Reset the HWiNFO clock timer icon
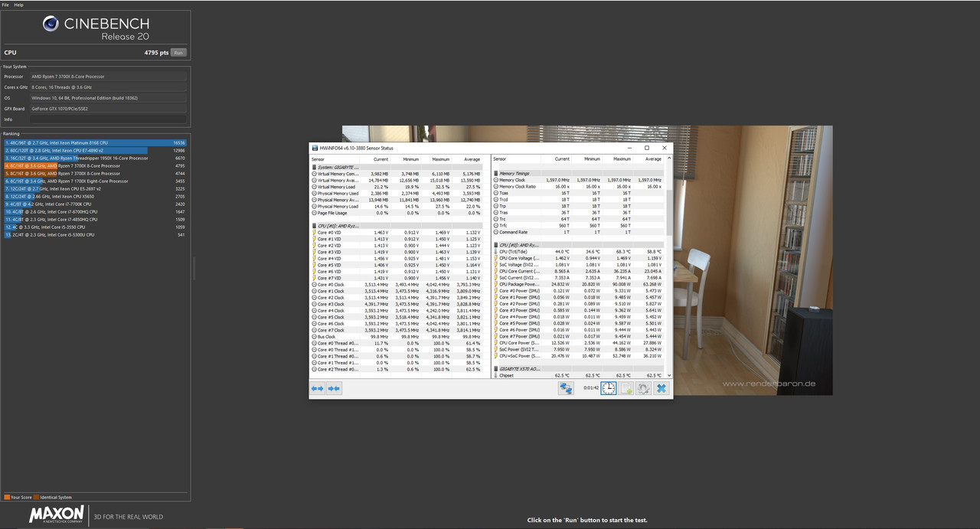 [x=608, y=388]
